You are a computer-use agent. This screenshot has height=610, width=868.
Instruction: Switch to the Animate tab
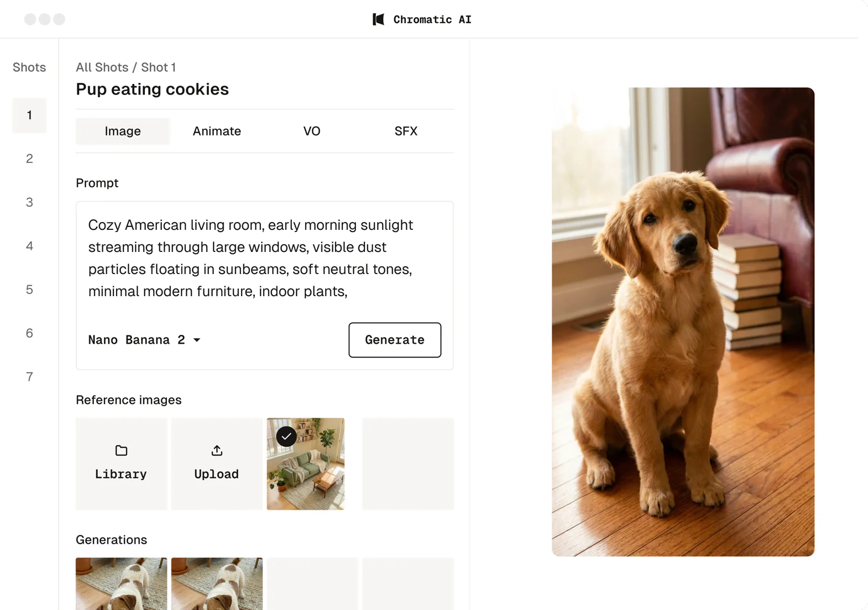coord(217,132)
